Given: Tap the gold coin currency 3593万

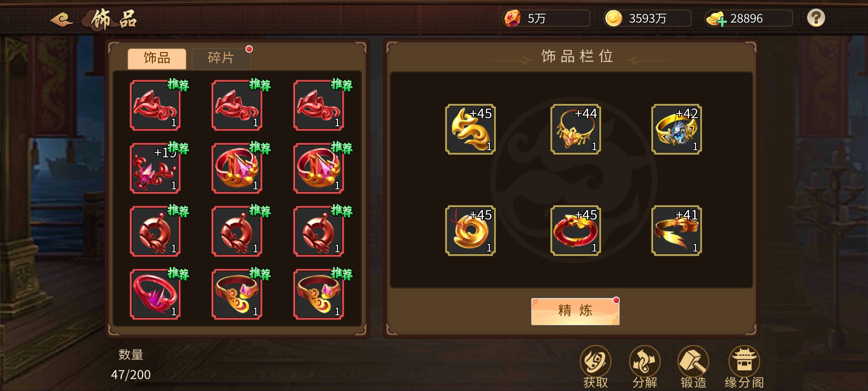Looking at the screenshot, I should (647, 18).
